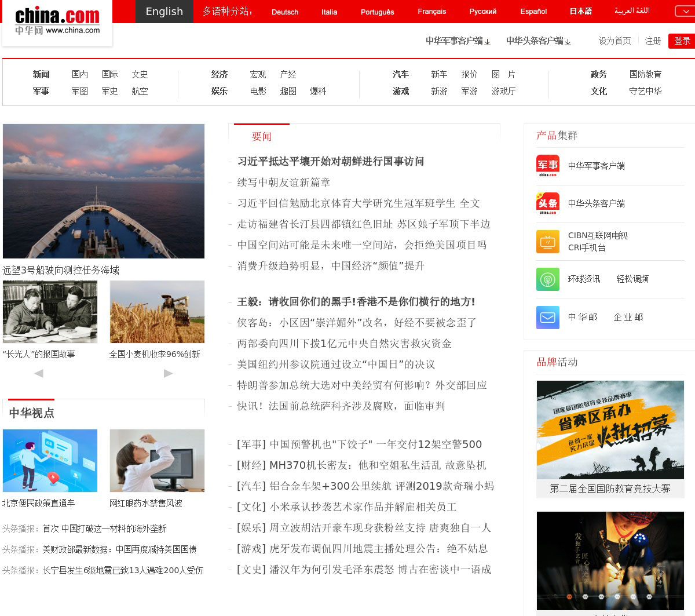
Task: Open the red 军事 app icon
Action: 547,166
